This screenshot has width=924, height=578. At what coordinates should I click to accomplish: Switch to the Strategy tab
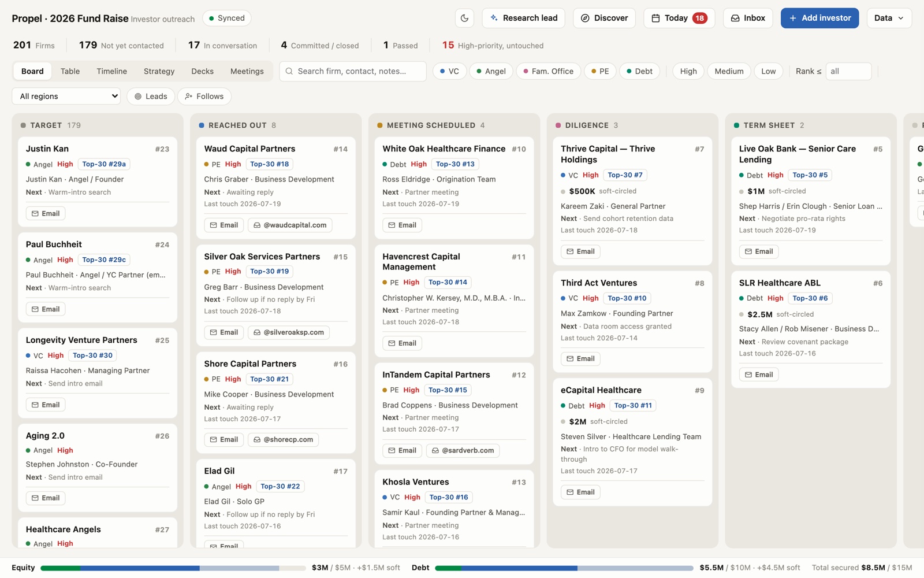click(159, 71)
